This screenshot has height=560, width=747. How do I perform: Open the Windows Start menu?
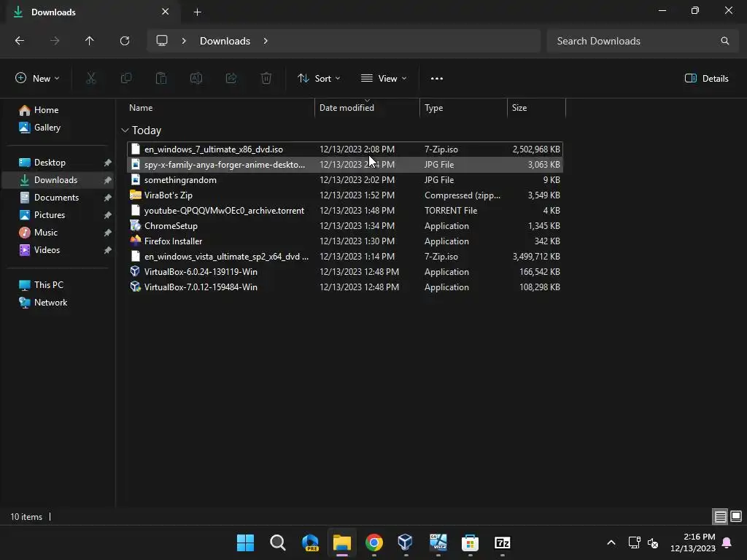(245, 542)
